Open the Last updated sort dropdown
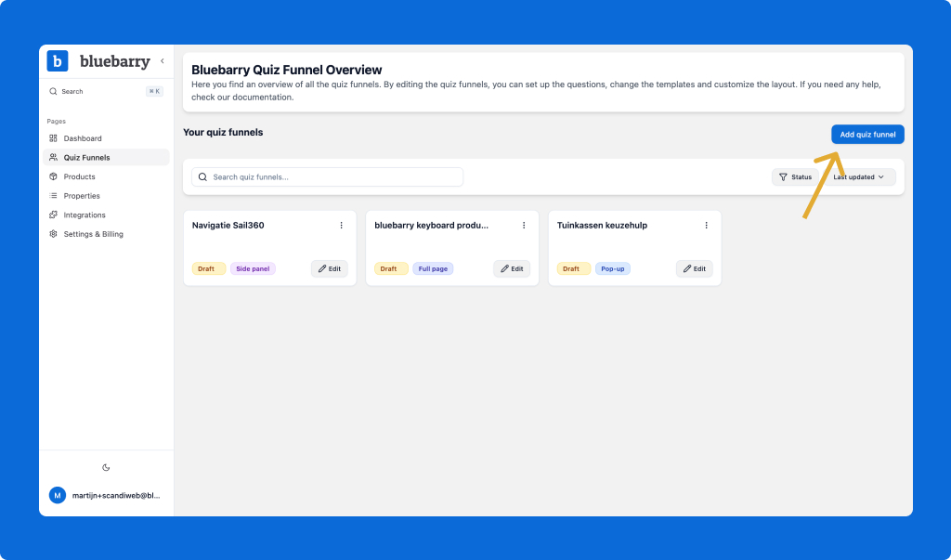Image resolution: width=951 pixels, height=560 pixels. 856,176
